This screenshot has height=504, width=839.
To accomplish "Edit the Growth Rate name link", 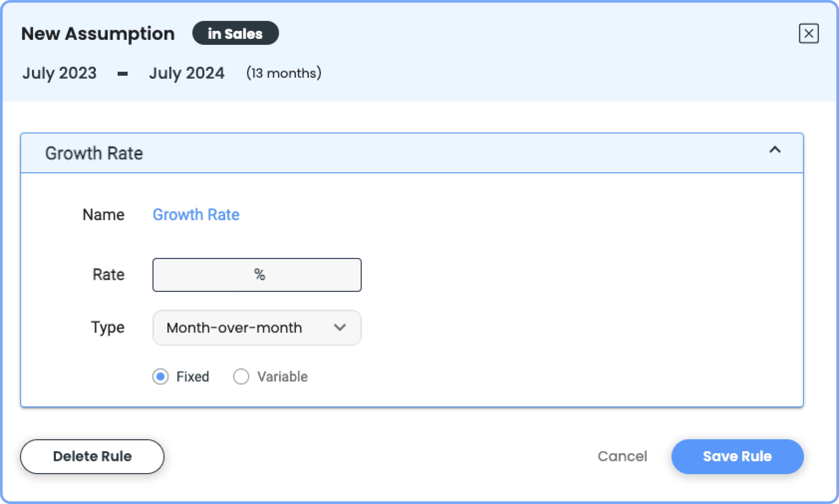I will 196,215.
